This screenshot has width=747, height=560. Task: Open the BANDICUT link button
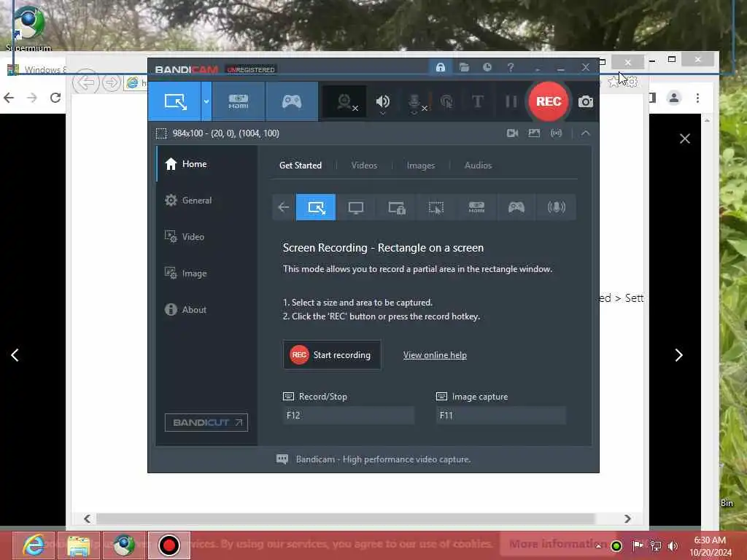[206, 422]
